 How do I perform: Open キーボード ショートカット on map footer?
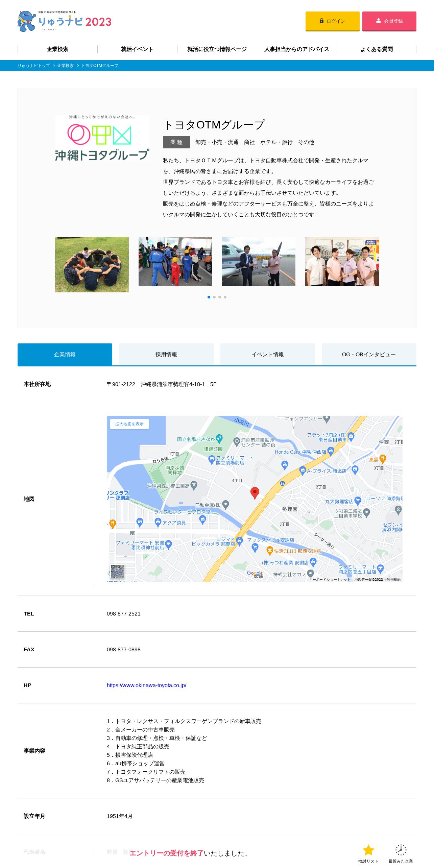coord(330,579)
